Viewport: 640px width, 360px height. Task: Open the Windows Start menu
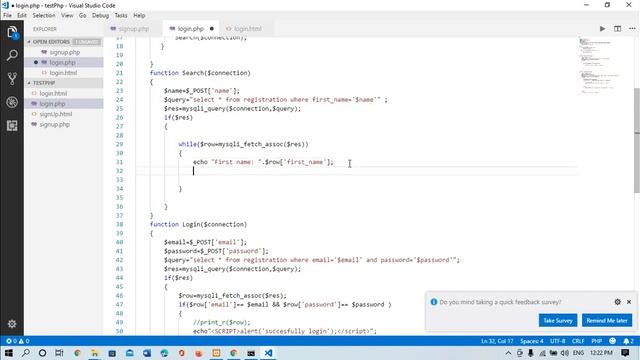(x=8, y=353)
